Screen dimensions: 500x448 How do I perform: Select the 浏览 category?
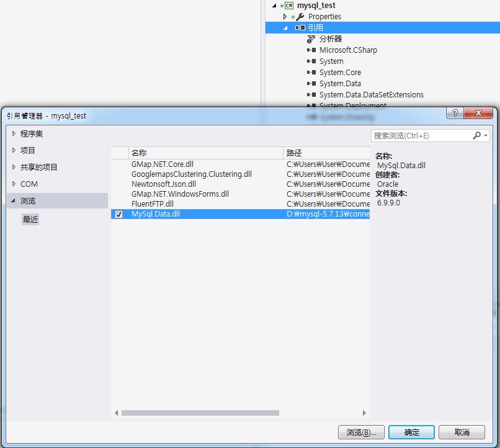click(58, 200)
